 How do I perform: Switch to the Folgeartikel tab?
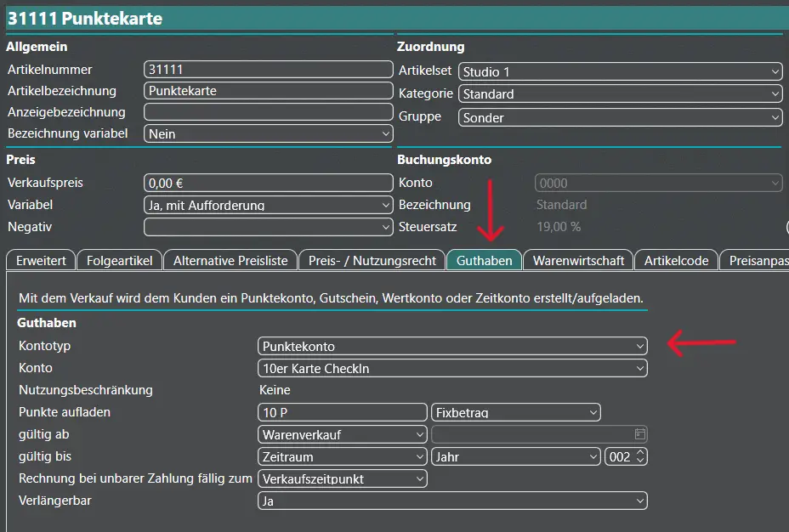coord(119,260)
